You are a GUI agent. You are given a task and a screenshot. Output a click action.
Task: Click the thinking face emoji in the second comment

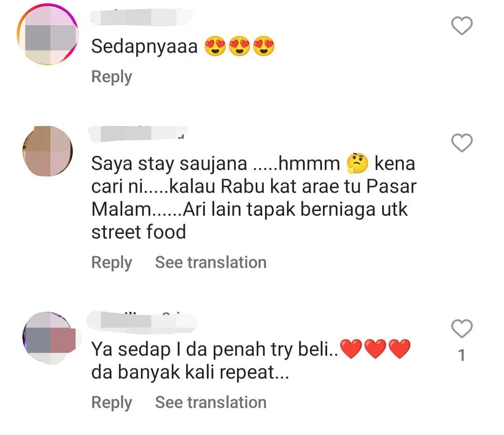point(358,164)
